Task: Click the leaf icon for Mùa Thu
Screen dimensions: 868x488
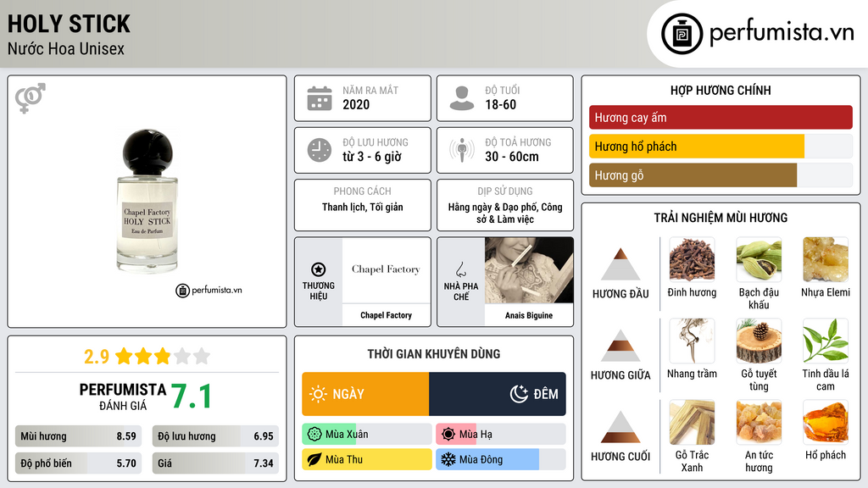Action: pos(314,459)
